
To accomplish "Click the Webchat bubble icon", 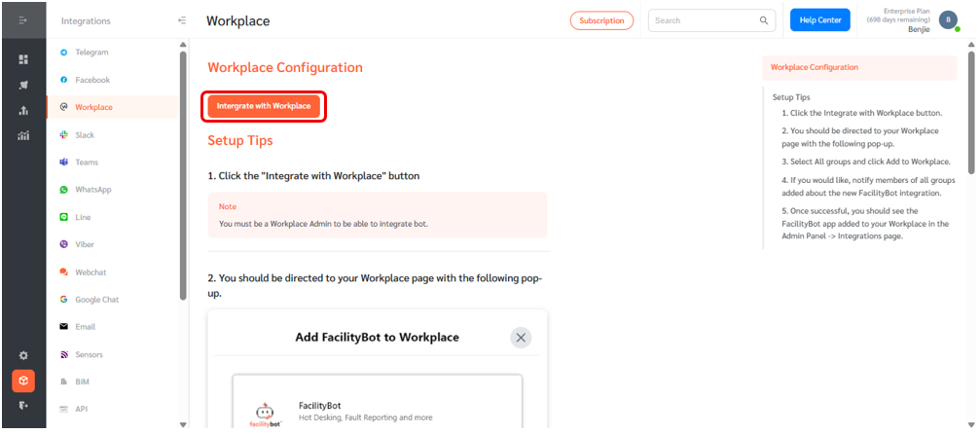I will coord(64,272).
